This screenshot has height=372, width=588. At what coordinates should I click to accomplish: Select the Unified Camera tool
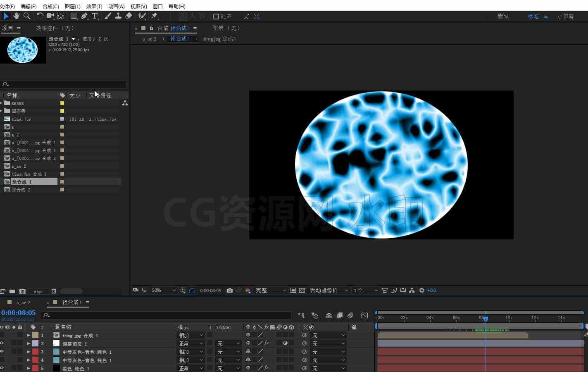[x=50, y=16]
